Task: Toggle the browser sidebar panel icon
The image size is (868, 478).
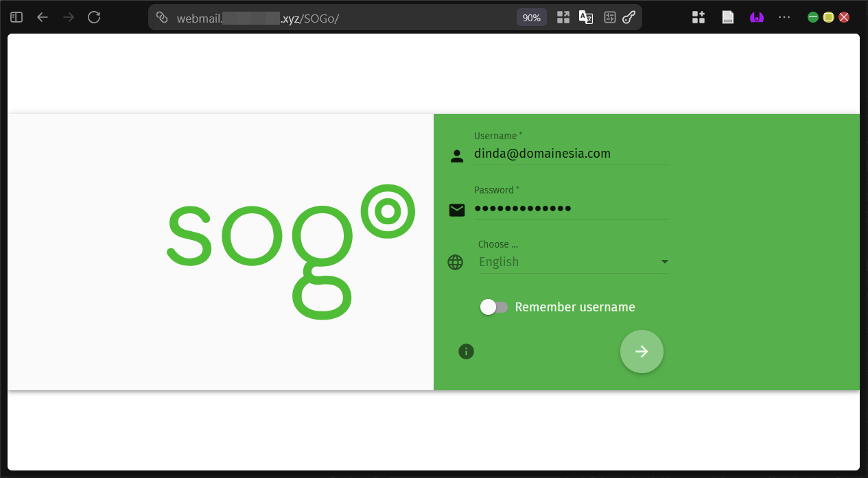Action: pos(16,17)
